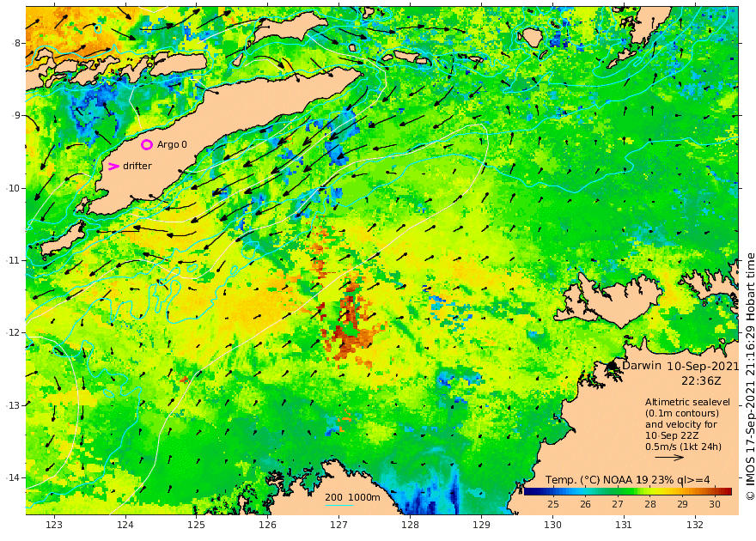Click the '0.5m/s (1kt 24h)' text
Screen dimensions: 756x541
click(683, 447)
